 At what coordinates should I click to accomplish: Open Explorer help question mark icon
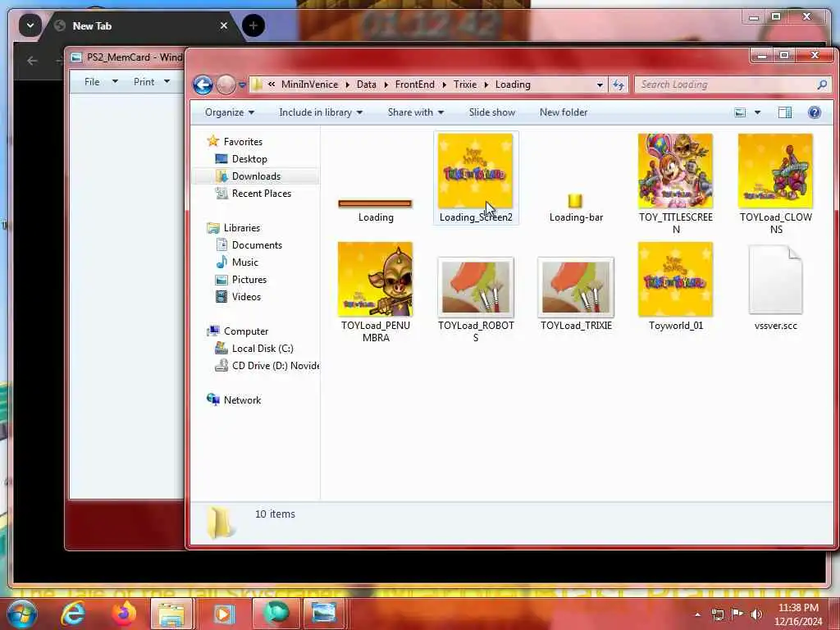[815, 112]
